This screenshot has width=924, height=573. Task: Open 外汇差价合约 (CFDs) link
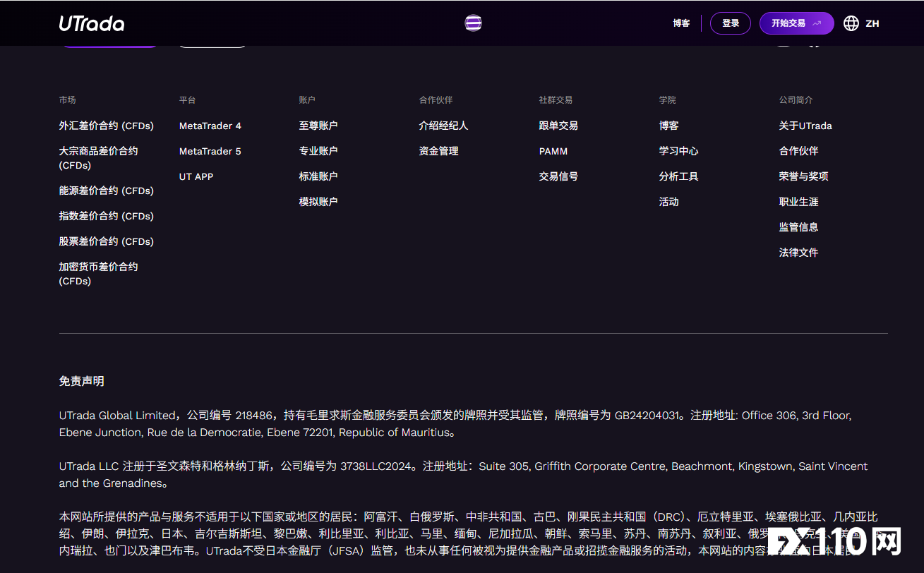[106, 126]
